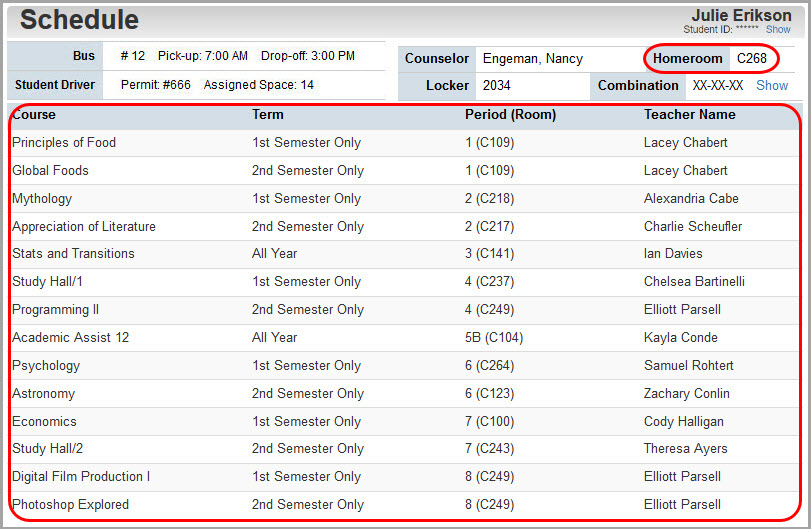This screenshot has height=529, width=811.
Task: Show the locker combination
Action: (772, 86)
